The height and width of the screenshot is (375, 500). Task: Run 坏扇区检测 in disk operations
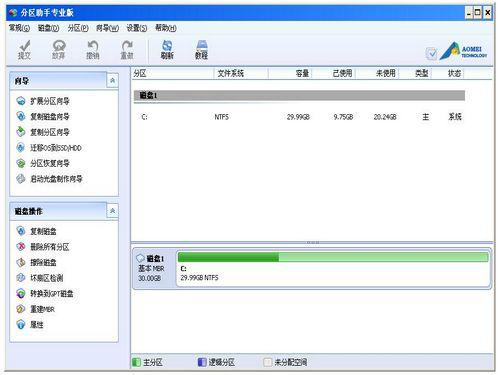point(46,278)
